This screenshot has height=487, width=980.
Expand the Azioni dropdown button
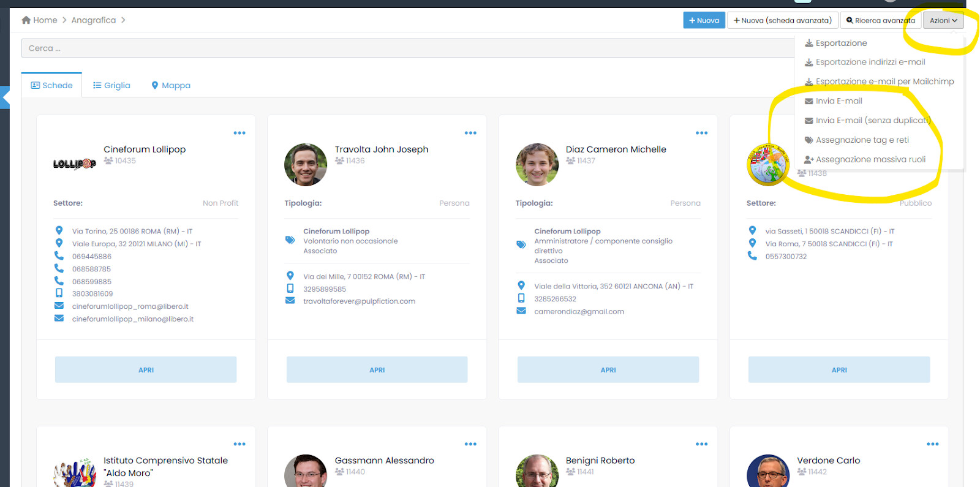943,20
